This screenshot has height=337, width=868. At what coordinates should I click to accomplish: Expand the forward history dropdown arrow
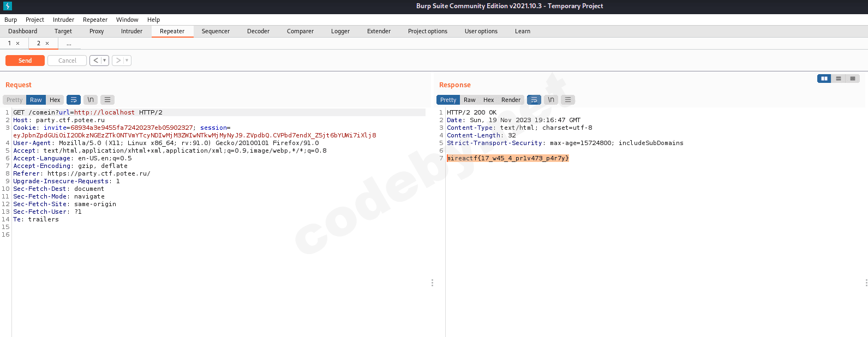tap(127, 61)
